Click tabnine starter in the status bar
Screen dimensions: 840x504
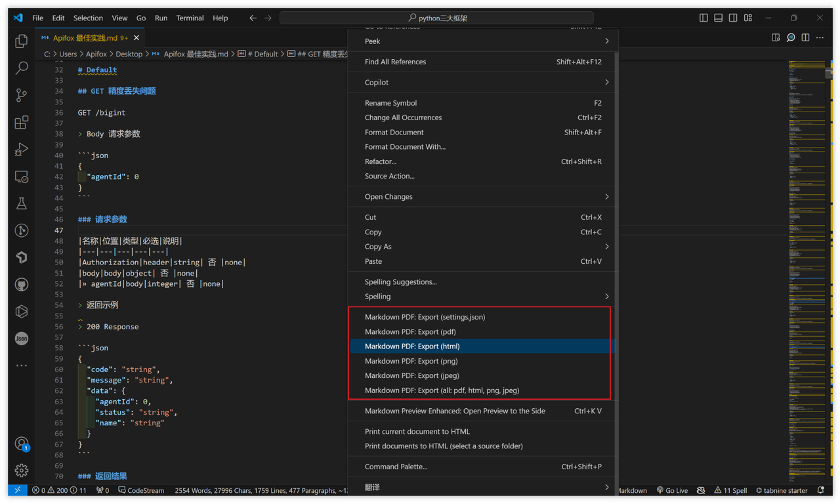pos(782,490)
